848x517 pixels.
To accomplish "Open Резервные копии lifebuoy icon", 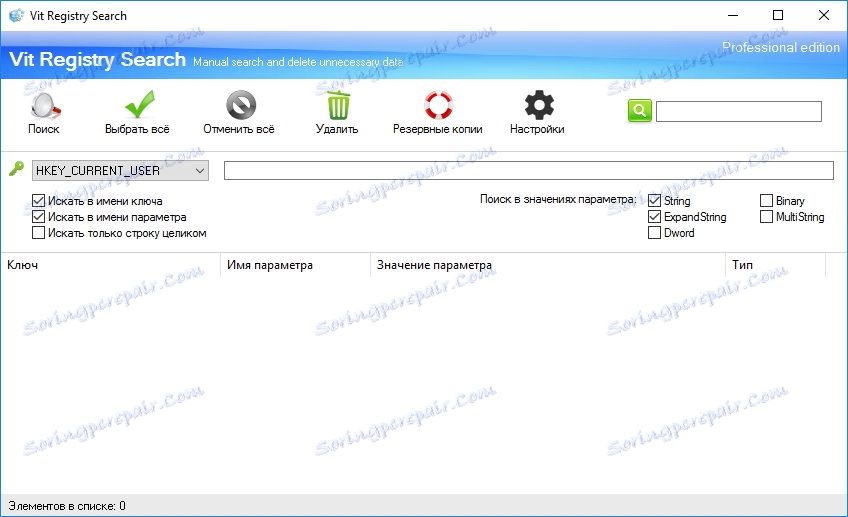I will (438, 105).
